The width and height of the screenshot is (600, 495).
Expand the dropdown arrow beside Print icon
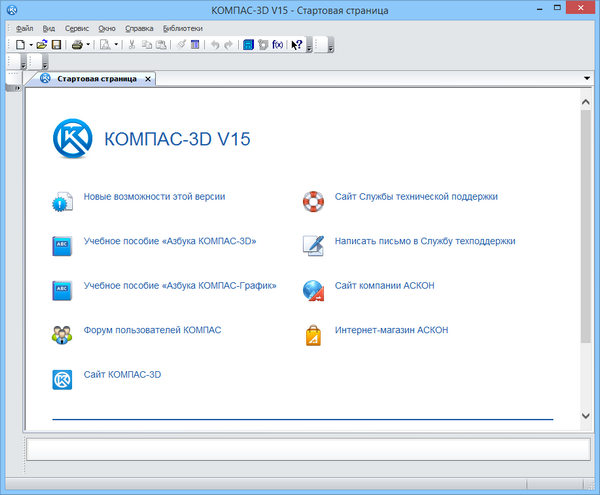(87, 45)
